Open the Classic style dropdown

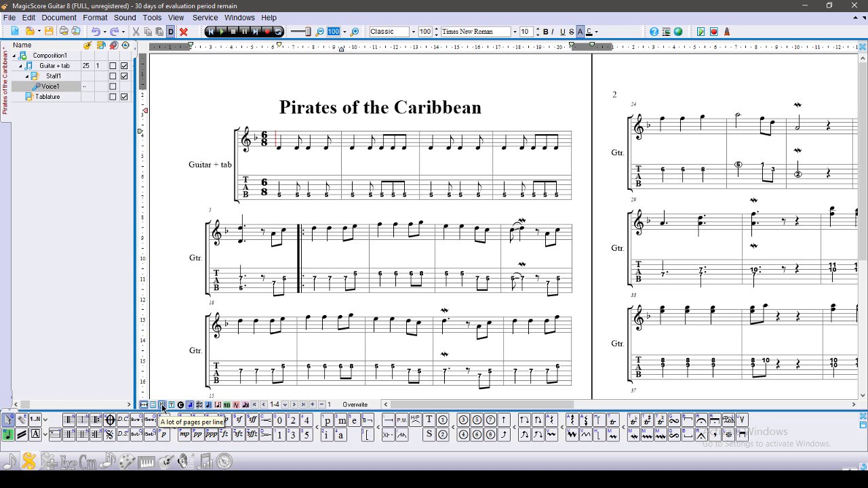click(x=413, y=32)
